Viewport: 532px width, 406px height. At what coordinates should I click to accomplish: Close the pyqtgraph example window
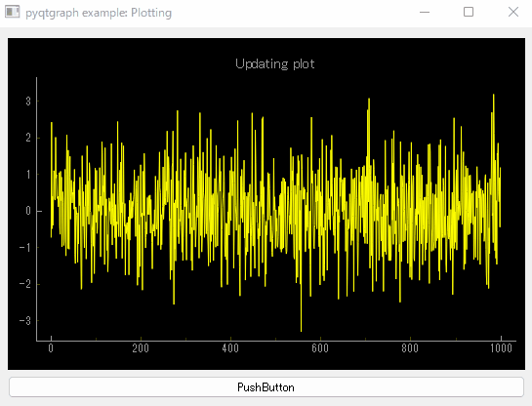513,12
